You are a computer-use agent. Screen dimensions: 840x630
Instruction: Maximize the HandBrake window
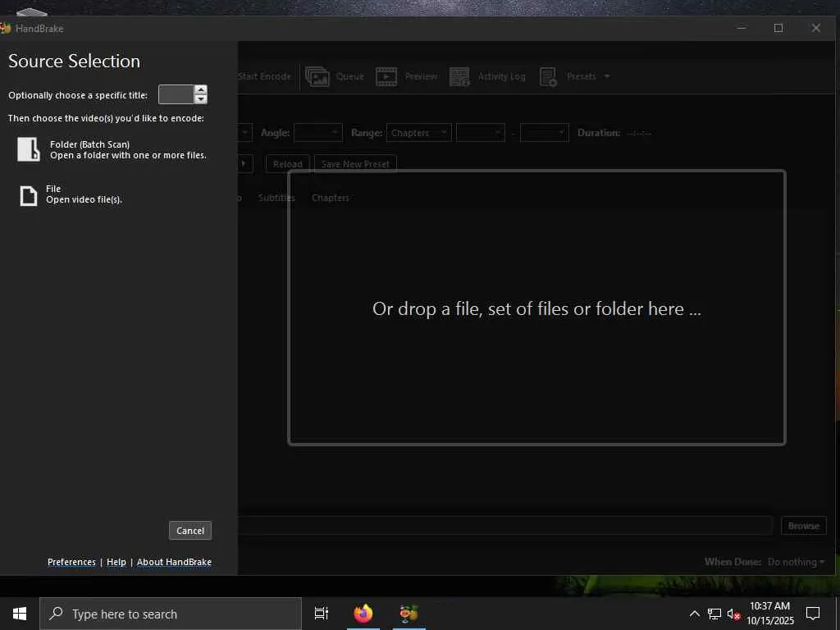(778, 29)
